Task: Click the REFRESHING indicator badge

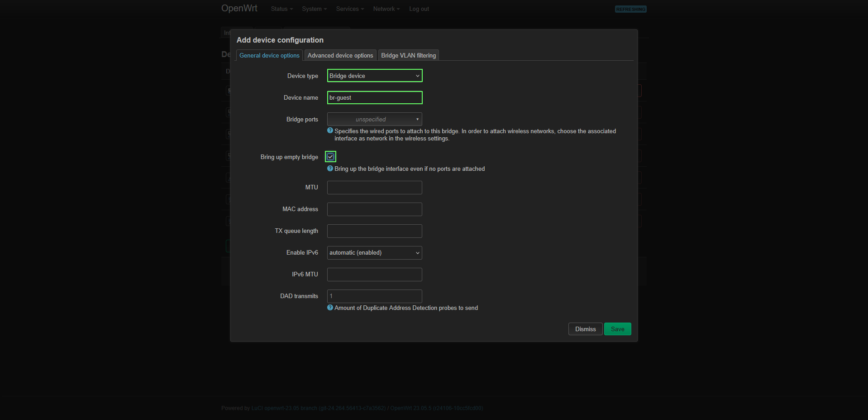Action: pyautogui.click(x=631, y=9)
